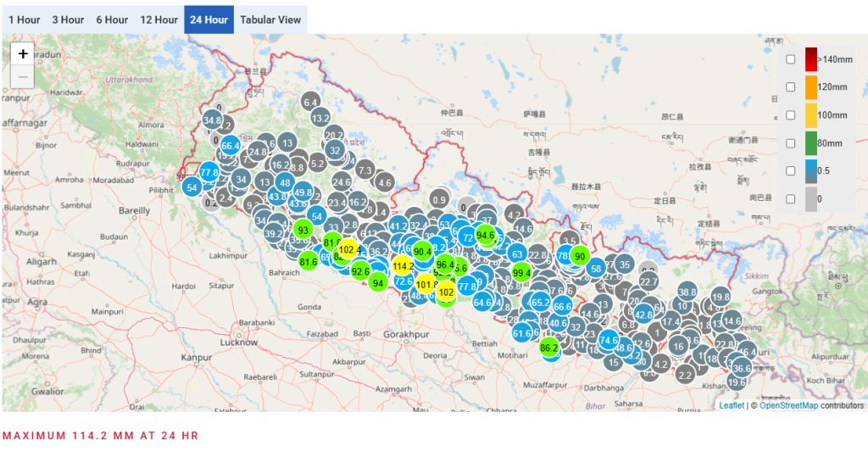The height and width of the screenshot is (451, 868).
Task: Check the 80mm legend checkbox
Action: click(x=790, y=143)
